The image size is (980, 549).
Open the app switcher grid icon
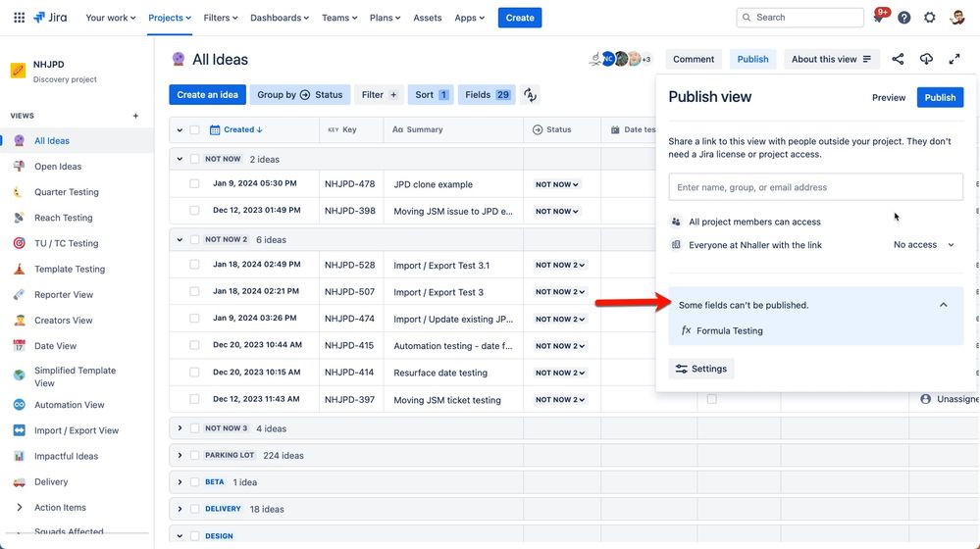20,18
